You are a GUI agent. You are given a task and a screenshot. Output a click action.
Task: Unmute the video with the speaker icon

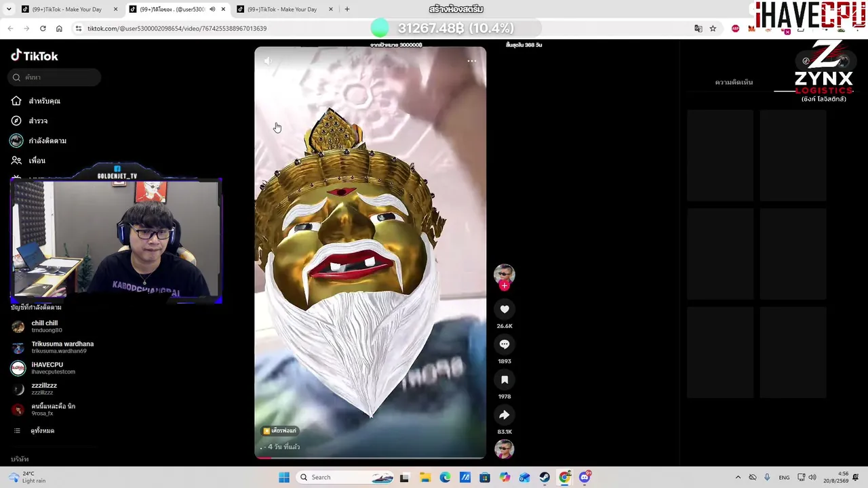click(x=268, y=61)
